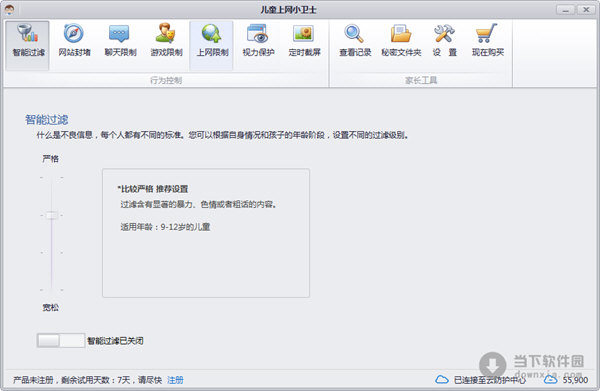Click the 产品未注册 trial status text
Screen dimensions: 600x391
point(87,380)
